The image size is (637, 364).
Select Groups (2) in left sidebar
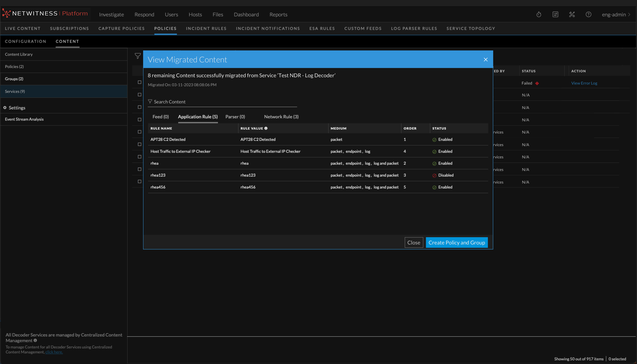[x=14, y=79]
